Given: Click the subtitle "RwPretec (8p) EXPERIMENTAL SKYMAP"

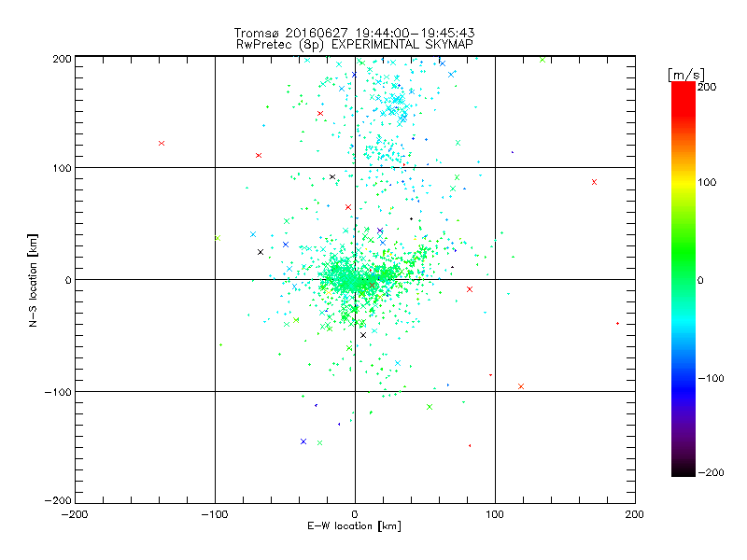Looking at the screenshot, I should 355,44.
